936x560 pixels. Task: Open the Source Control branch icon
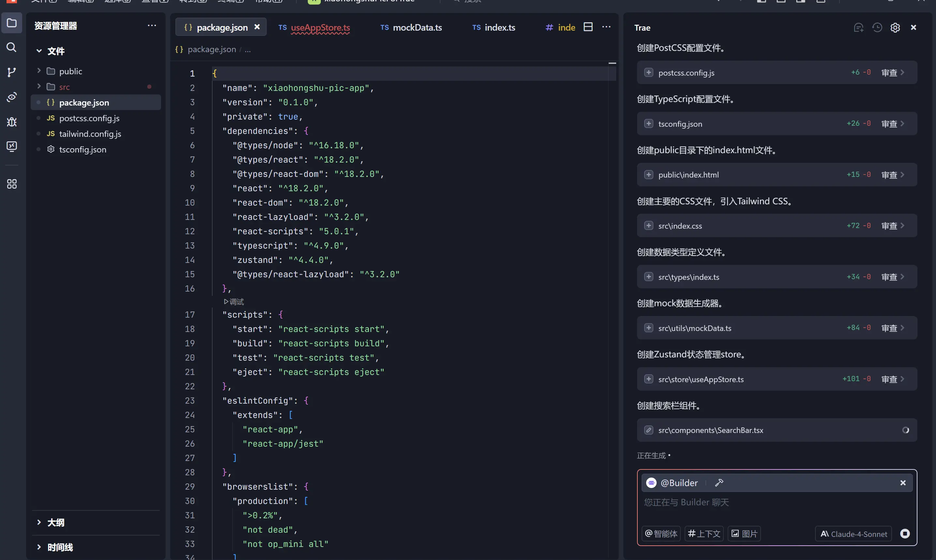click(12, 72)
